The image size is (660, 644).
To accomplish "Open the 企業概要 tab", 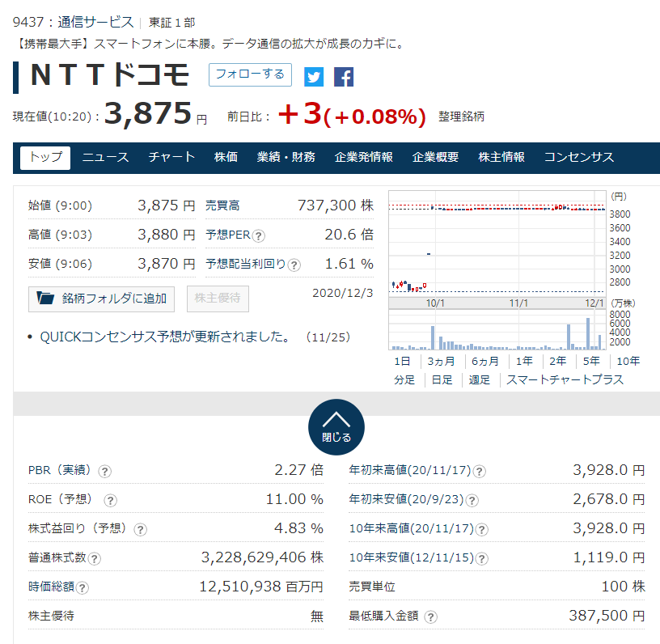I will pos(435,158).
